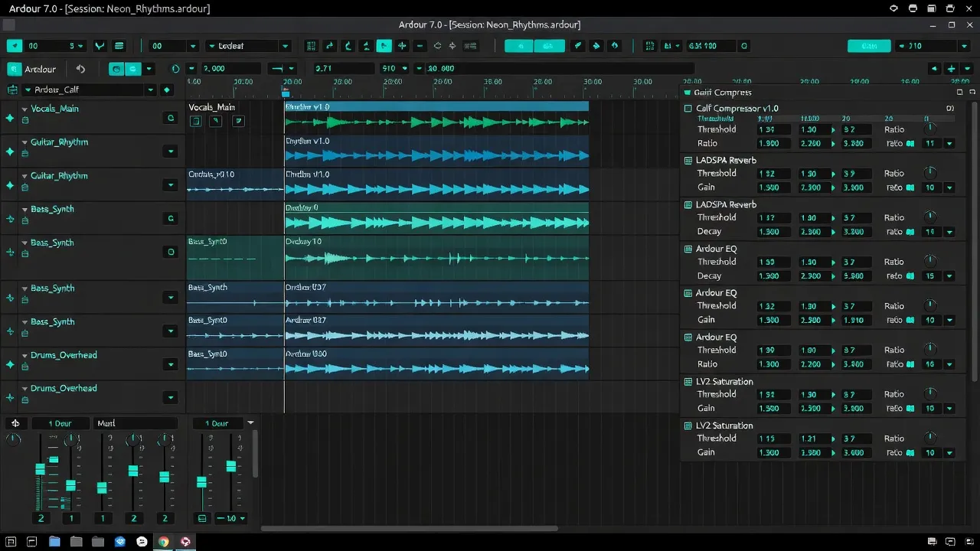Click the grid icon right of the Ledeat dropdown

[x=311, y=46]
